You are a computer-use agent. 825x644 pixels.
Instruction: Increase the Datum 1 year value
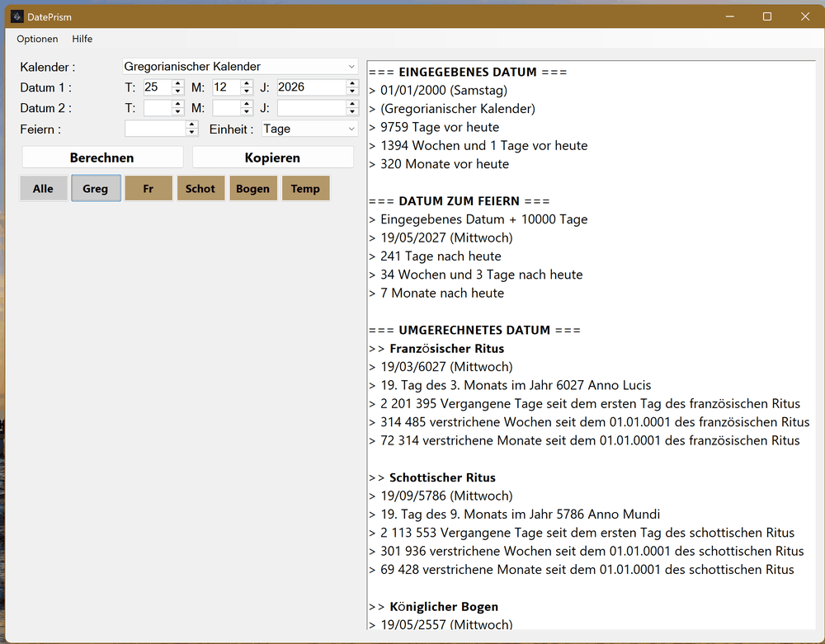tap(352, 83)
